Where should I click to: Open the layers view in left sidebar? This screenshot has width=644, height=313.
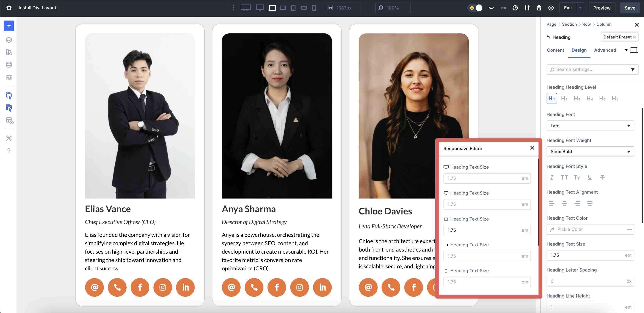tap(9, 40)
